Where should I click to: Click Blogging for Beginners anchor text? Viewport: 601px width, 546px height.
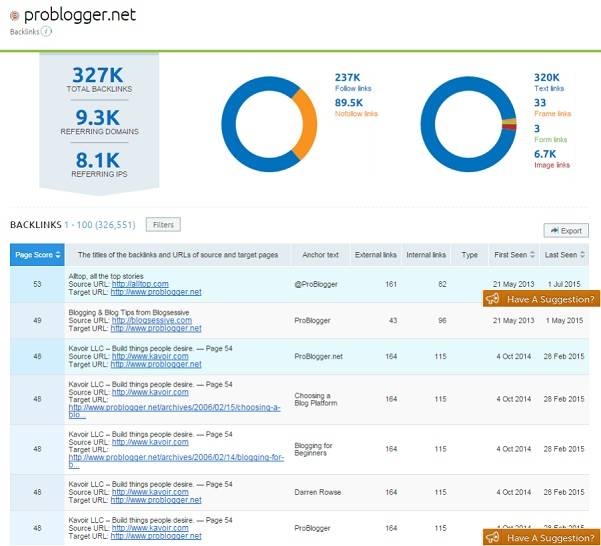pyautogui.click(x=313, y=449)
